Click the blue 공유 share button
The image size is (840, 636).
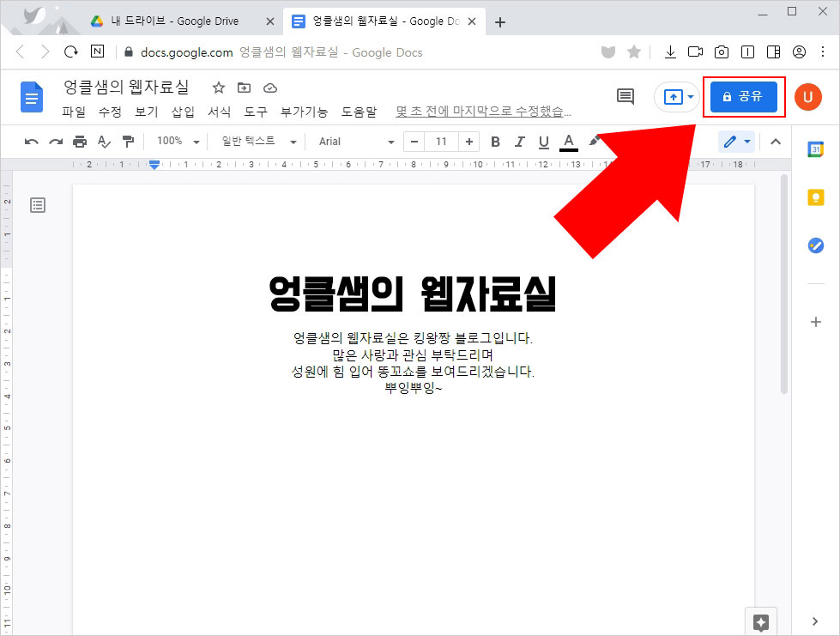744,97
